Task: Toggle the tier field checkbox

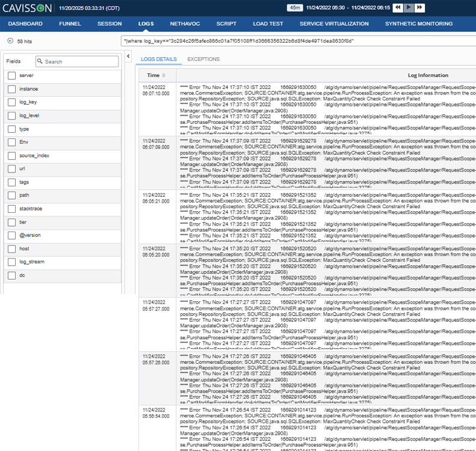Action: [x=11, y=222]
